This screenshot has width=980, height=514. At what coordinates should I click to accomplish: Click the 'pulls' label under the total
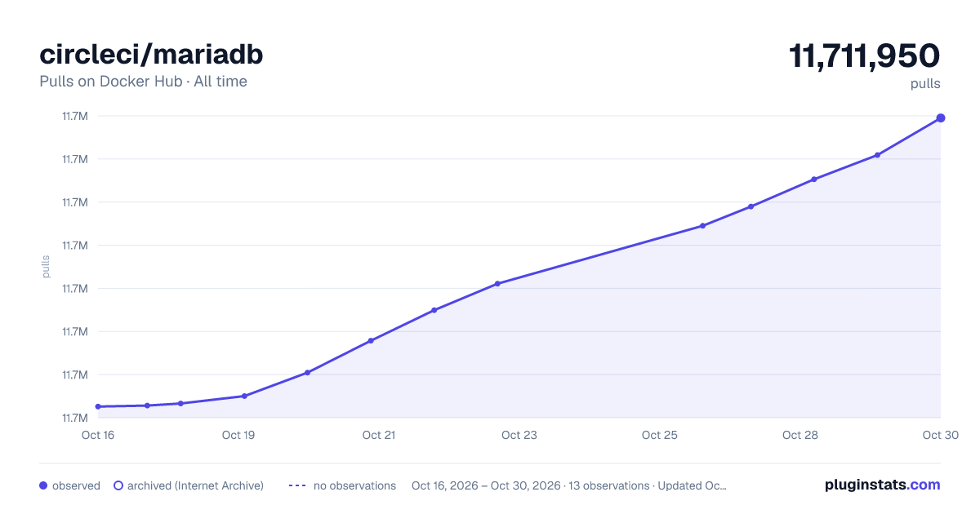click(925, 83)
